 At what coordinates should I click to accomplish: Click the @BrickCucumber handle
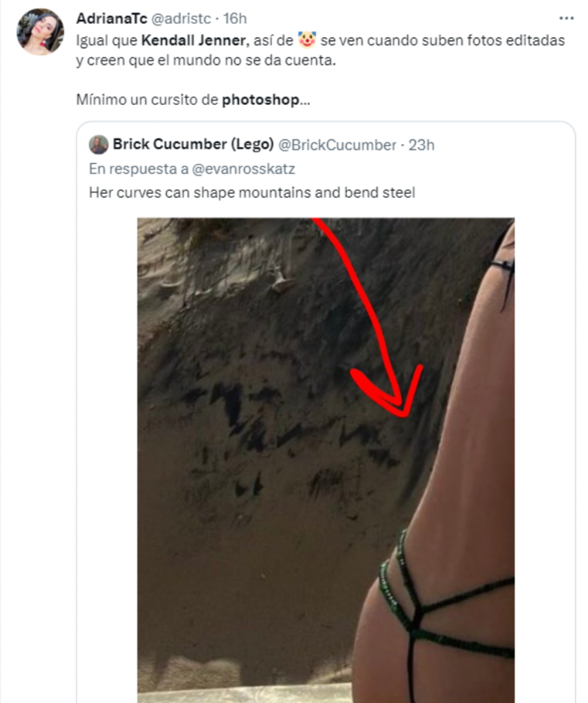[x=337, y=145]
